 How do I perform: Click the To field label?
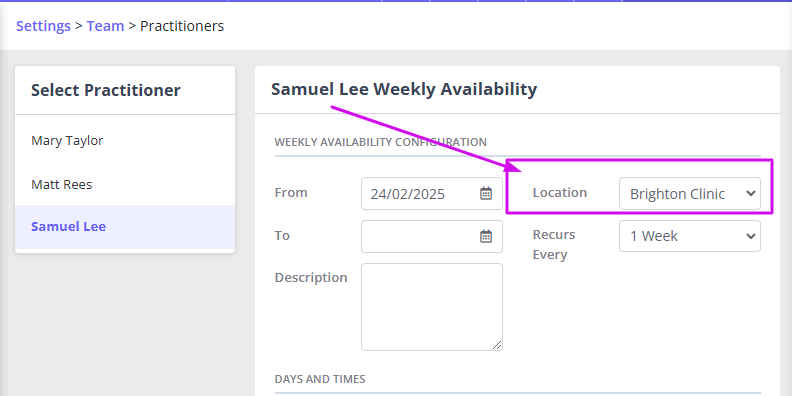pyautogui.click(x=282, y=235)
